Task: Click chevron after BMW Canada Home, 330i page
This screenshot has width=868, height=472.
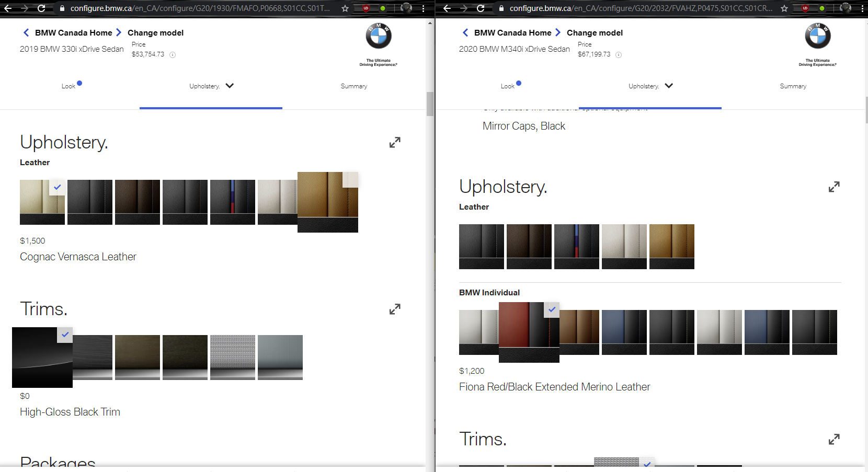Action: pos(119,32)
